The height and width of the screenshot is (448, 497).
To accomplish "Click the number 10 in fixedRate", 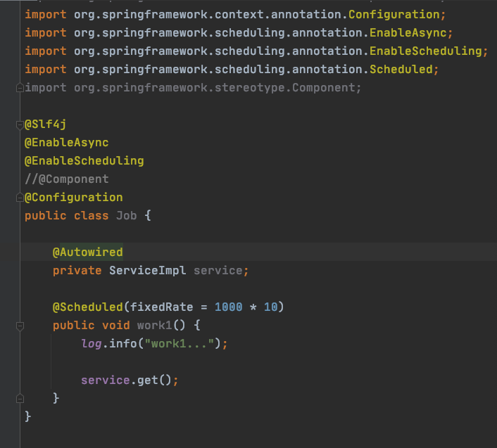I will coord(271,307).
